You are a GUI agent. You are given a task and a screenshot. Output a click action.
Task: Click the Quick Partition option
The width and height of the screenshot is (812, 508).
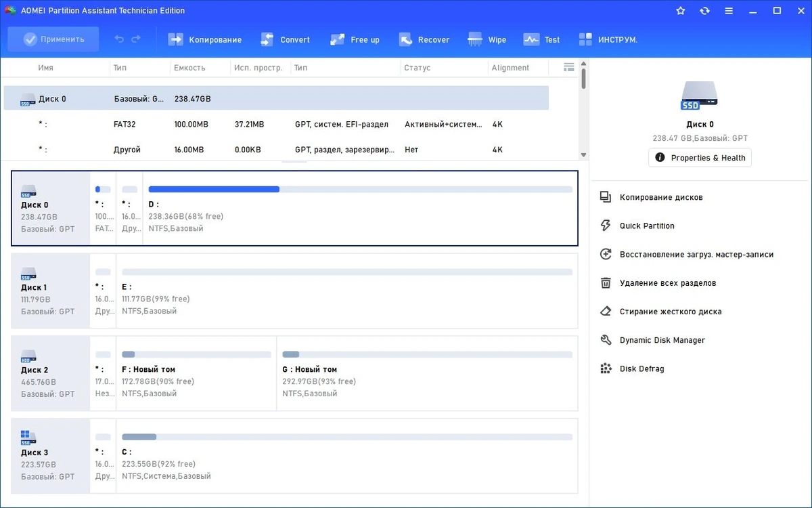[647, 226]
